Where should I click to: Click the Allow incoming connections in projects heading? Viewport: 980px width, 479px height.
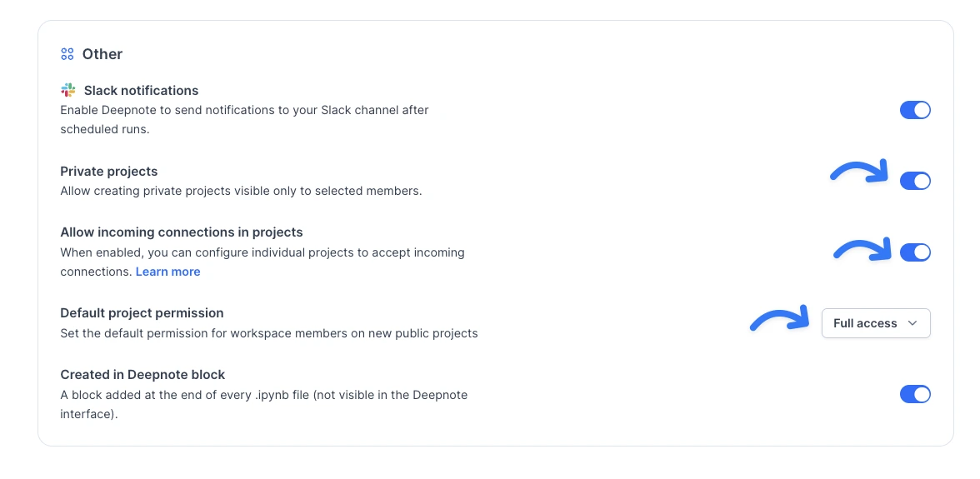pos(182,232)
